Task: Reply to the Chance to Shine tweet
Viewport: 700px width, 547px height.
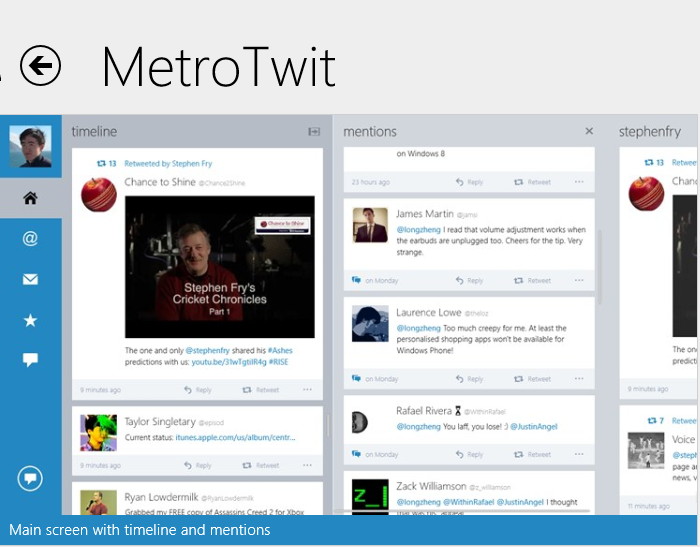Action: click(x=198, y=390)
